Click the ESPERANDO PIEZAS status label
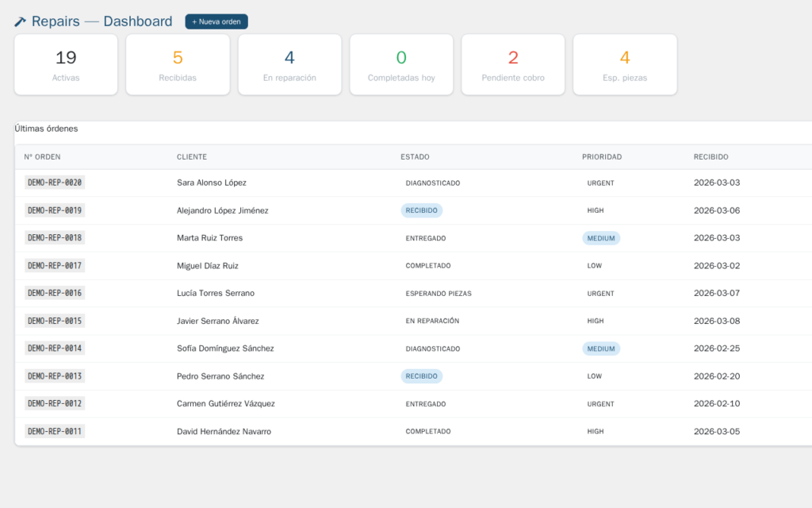Screen dimensions: 812x508 [439, 294]
